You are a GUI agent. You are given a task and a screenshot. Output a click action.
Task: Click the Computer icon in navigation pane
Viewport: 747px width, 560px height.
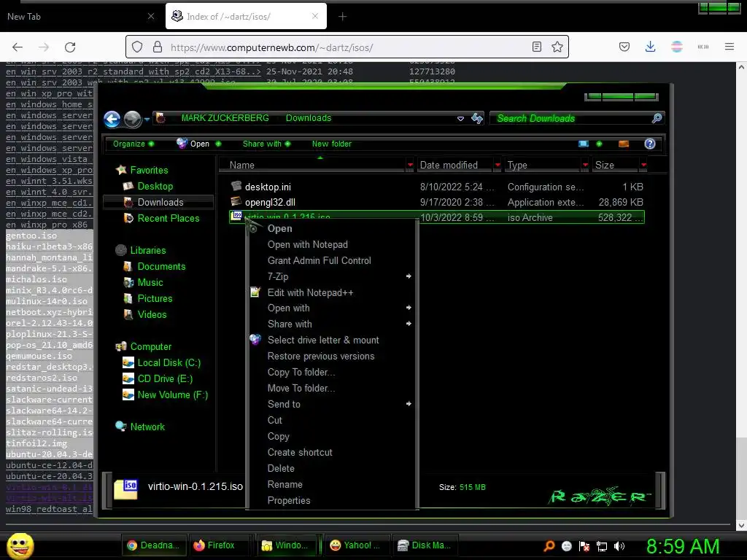(x=122, y=346)
